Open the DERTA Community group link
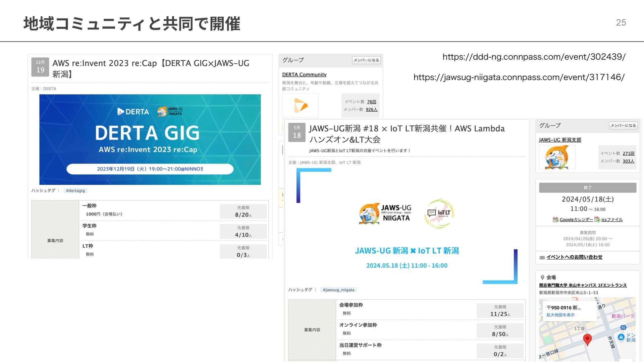Screen dimensions: 644x362 (x=304, y=74)
